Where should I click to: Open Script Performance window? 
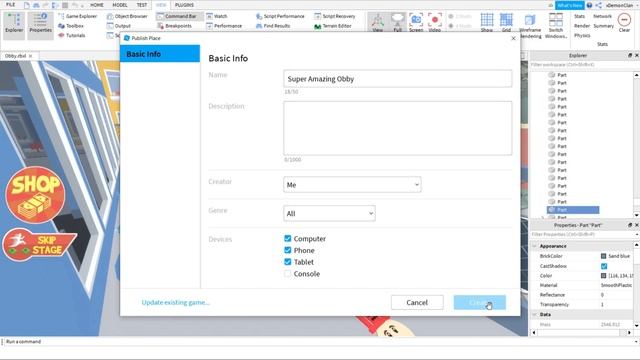pos(280,16)
